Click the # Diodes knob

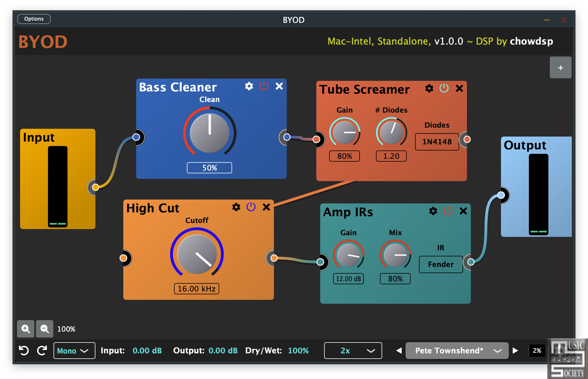[392, 133]
